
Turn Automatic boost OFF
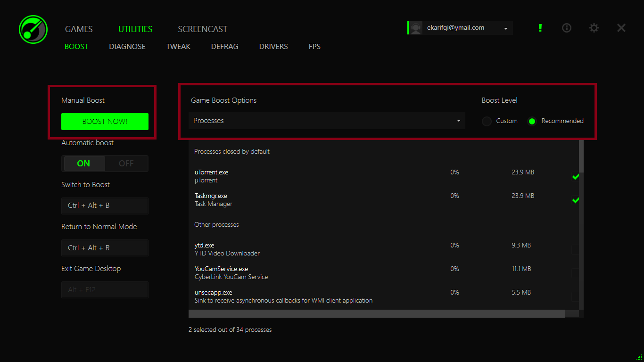tap(126, 164)
